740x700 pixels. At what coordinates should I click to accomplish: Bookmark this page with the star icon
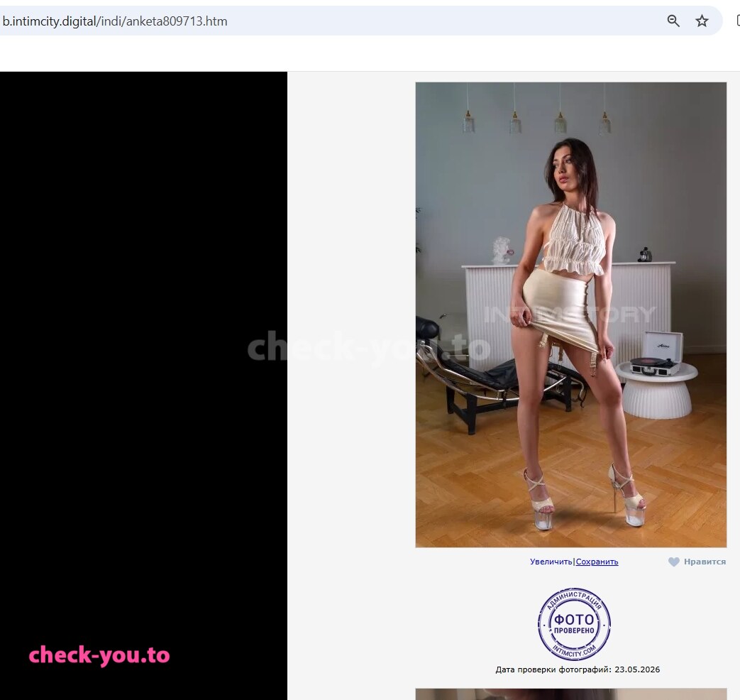[702, 21]
